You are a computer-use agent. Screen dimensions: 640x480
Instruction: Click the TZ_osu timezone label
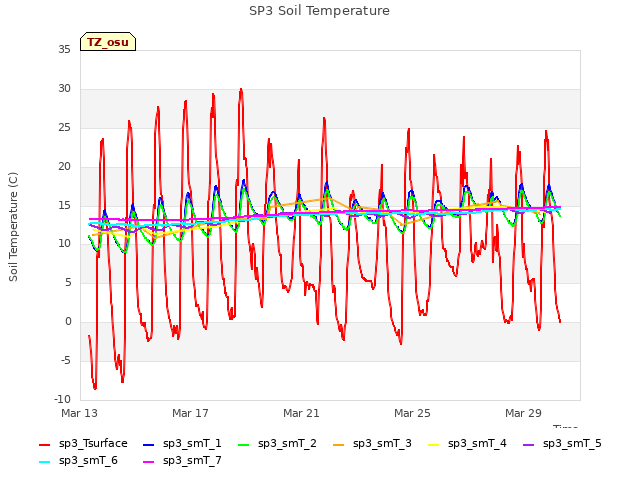click(x=108, y=42)
